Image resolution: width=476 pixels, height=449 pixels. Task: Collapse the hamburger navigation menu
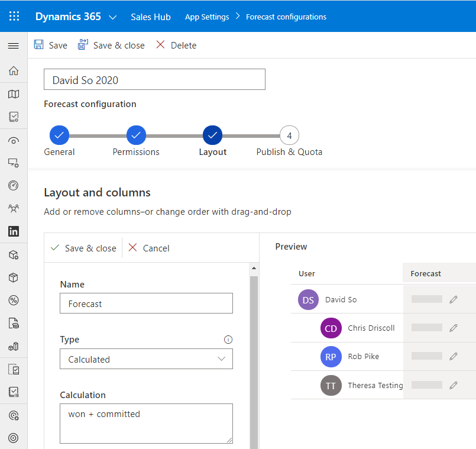pos(13,46)
